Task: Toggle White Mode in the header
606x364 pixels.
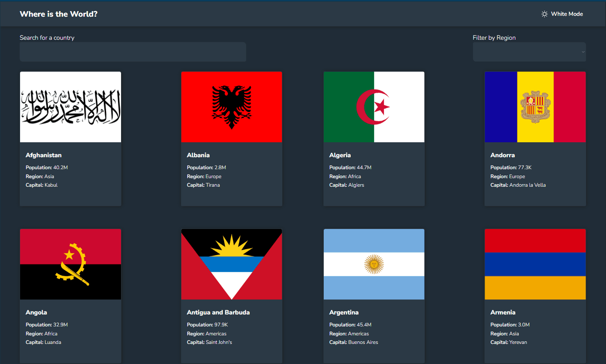Action: pyautogui.click(x=562, y=14)
